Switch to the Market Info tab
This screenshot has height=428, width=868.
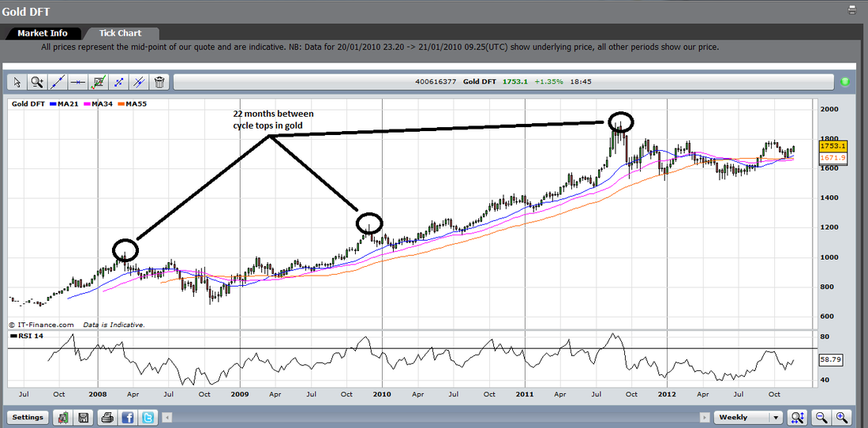[43, 33]
